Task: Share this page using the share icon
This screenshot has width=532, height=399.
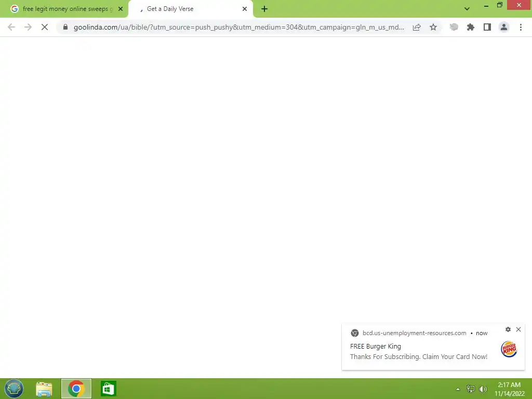Action: coord(417,27)
